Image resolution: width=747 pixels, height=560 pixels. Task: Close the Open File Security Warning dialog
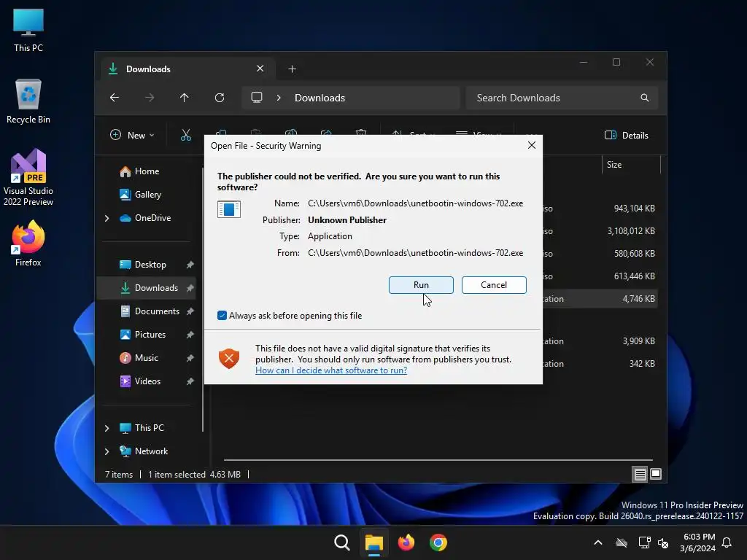(x=532, y=145)
